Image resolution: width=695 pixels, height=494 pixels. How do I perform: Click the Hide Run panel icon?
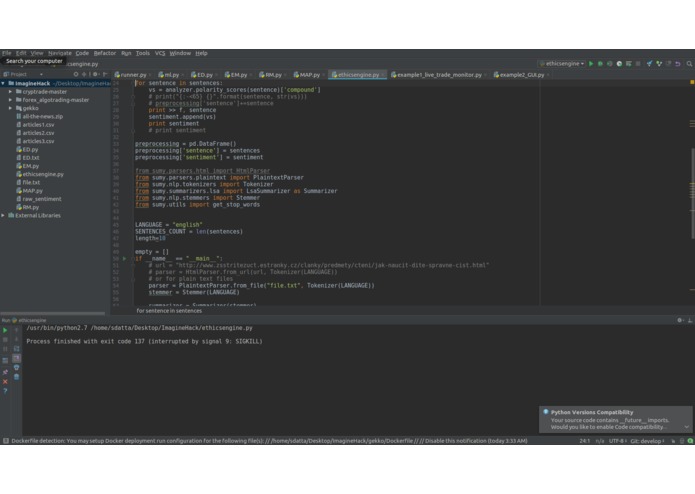click(690, 320)
